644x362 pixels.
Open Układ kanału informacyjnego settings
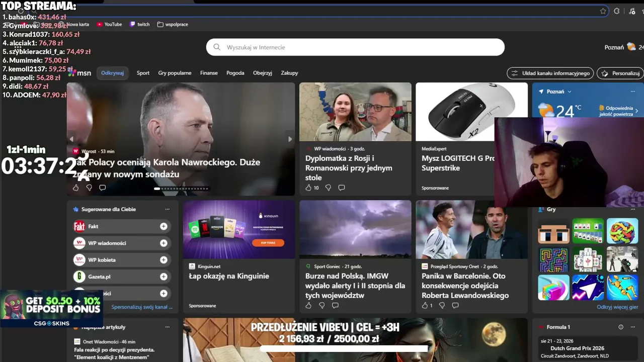pos(550,73)
